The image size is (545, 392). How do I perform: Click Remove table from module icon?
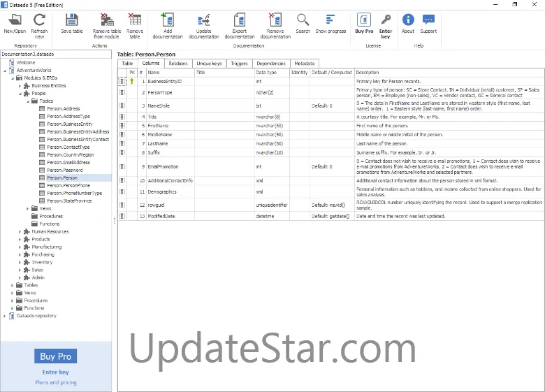(106, 20)
